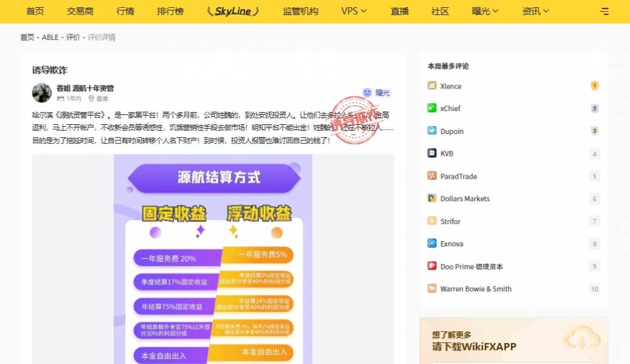Open the hamburger menu icon
The width and height of the screenshot is (630, 364).
(x=604, y=11)
